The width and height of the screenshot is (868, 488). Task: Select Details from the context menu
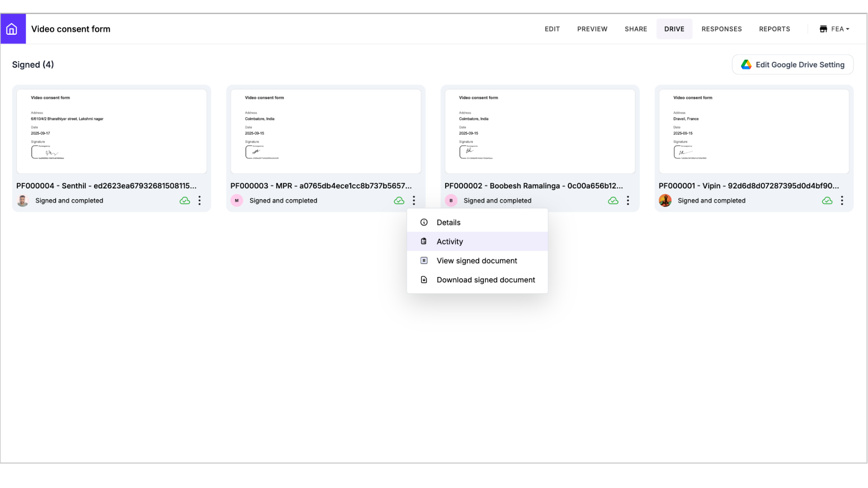coord(477,222)
